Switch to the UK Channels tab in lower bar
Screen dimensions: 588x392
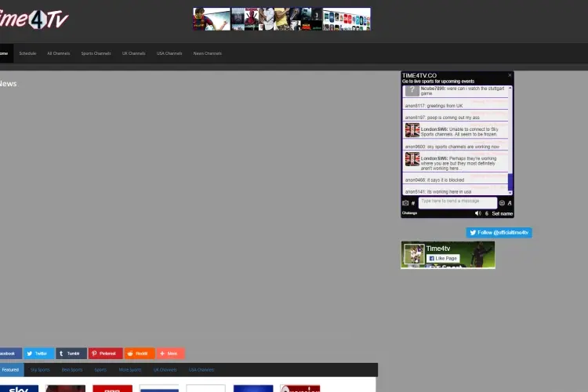[165, 370]
